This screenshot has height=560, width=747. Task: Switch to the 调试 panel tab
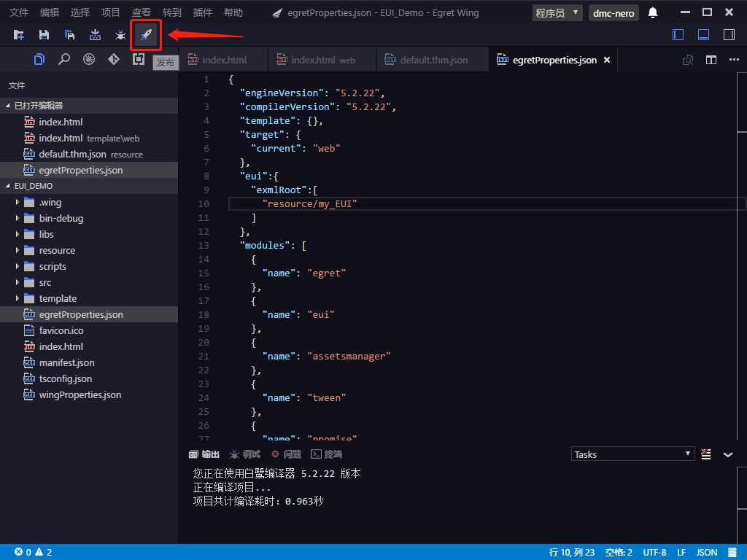pos(245,454)
